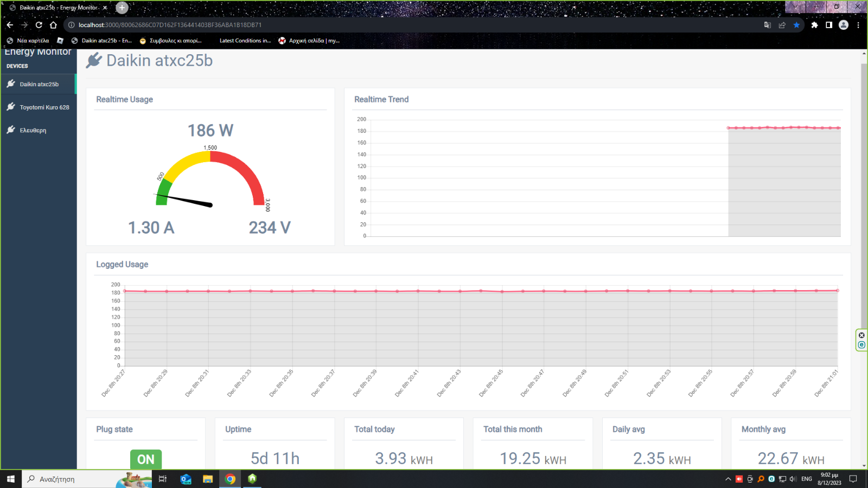Screen dimensions: 868x488
Task: Toggle the plug state ON button
Action: 146,459
